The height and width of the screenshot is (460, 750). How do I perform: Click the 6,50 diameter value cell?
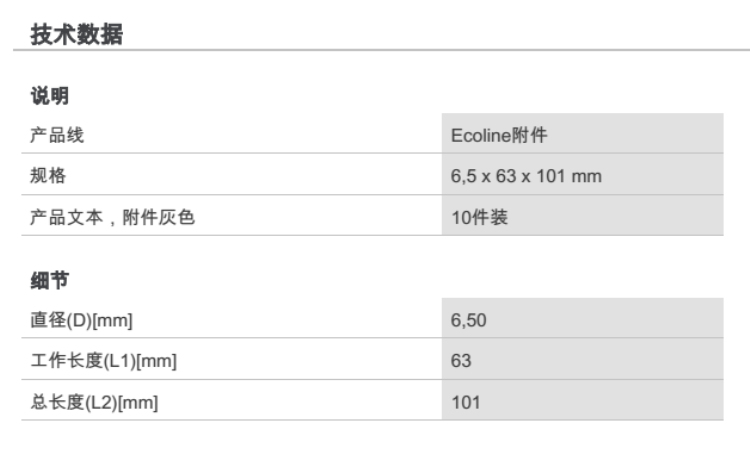point(468,320)
